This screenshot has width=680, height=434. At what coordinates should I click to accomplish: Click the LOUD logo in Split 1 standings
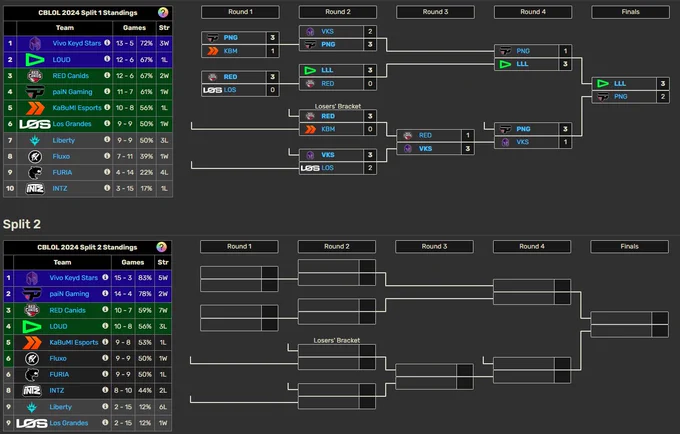coord(35,59)
